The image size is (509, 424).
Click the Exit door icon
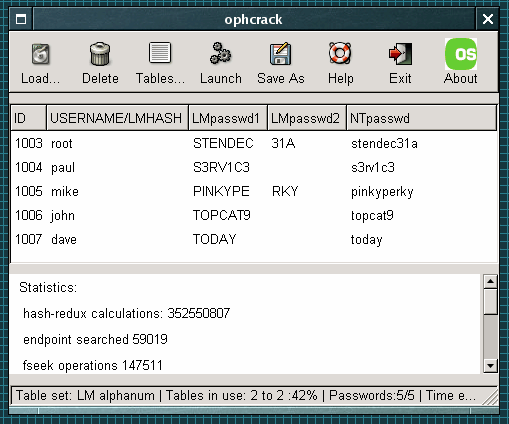[x=400, y=54]
